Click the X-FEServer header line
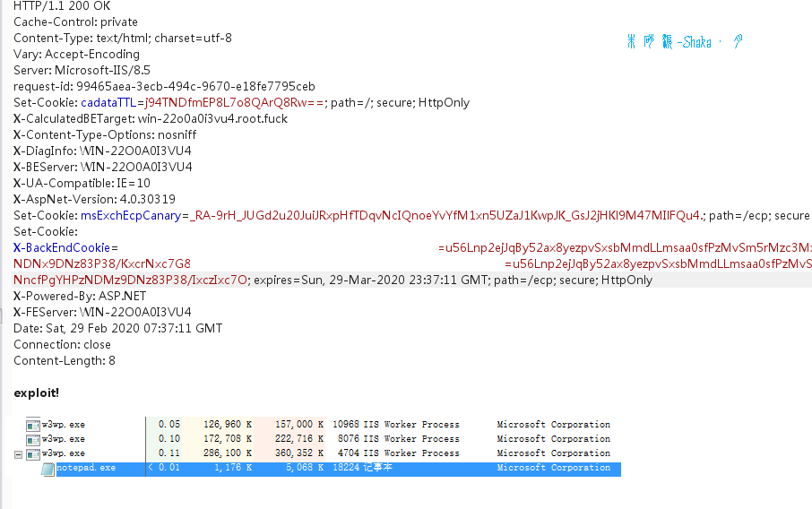812x509 pixels. pos(102,312)
